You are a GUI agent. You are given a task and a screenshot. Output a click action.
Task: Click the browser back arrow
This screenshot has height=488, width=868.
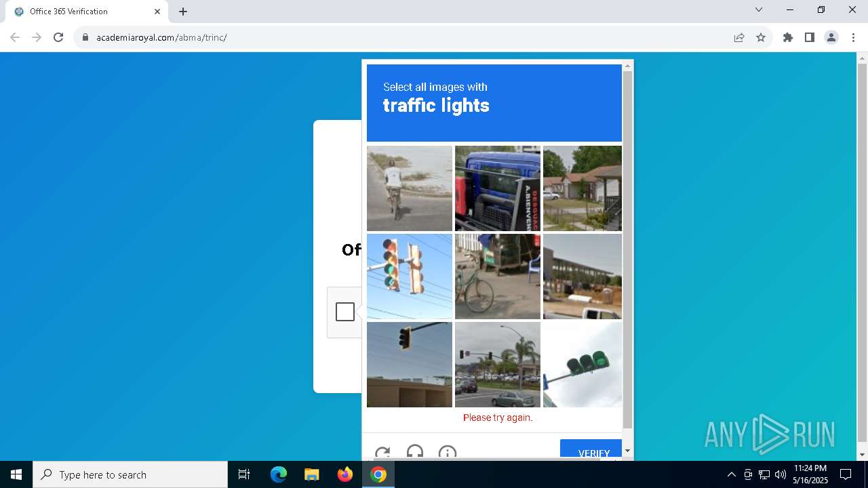(x=15, y=37)
